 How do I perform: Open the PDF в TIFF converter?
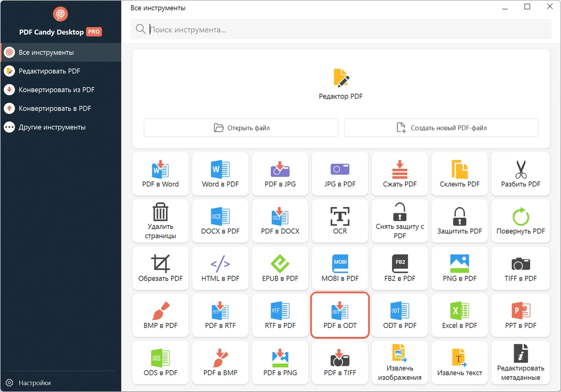tap(340, 362)
